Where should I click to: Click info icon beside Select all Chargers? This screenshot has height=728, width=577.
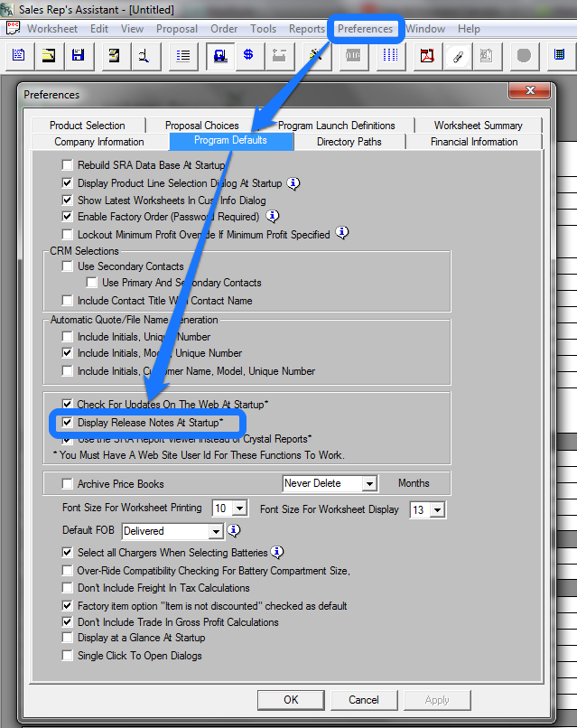coord(277,552)
